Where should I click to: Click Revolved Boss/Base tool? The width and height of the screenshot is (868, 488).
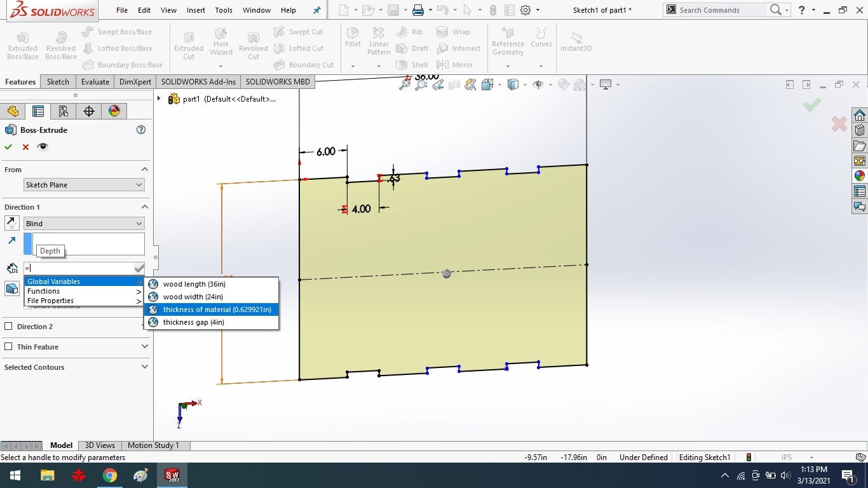pyautogui.click(x=61, y=44)
